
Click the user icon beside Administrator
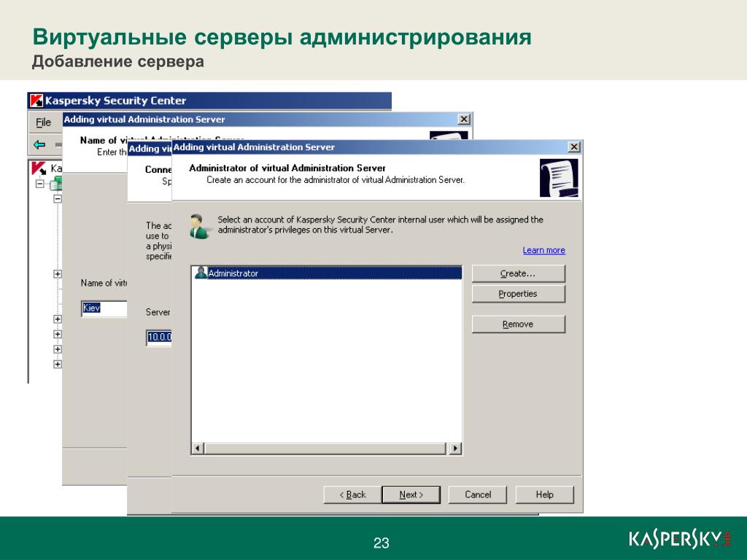pyautogui.click(x=201, y=273)
